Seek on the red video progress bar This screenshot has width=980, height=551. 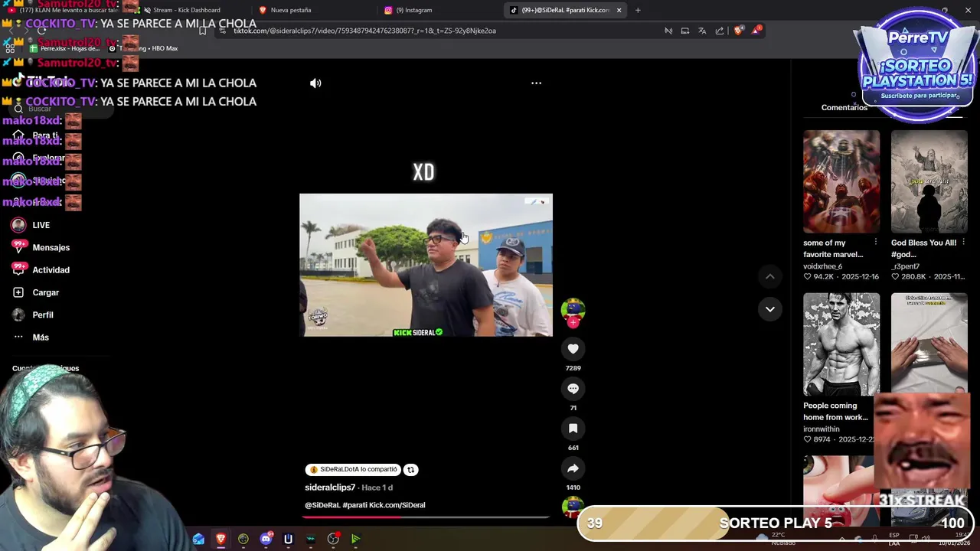[x=426, y=517]
